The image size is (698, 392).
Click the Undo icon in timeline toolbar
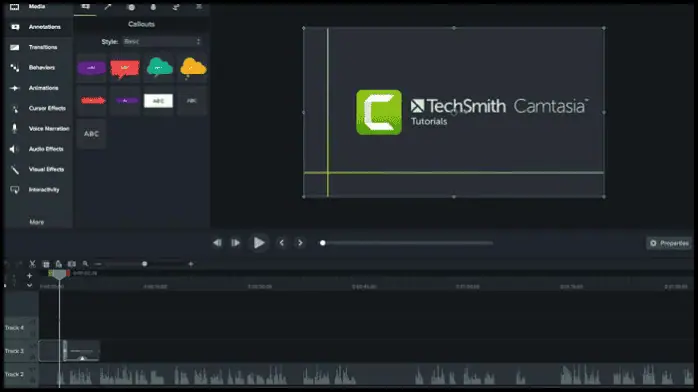pos(7,264)
